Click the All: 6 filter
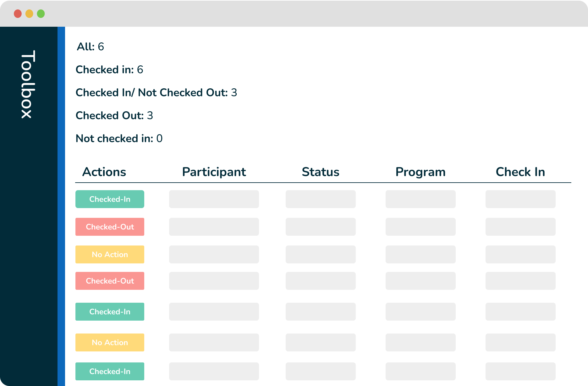 (x=90, y=47)
